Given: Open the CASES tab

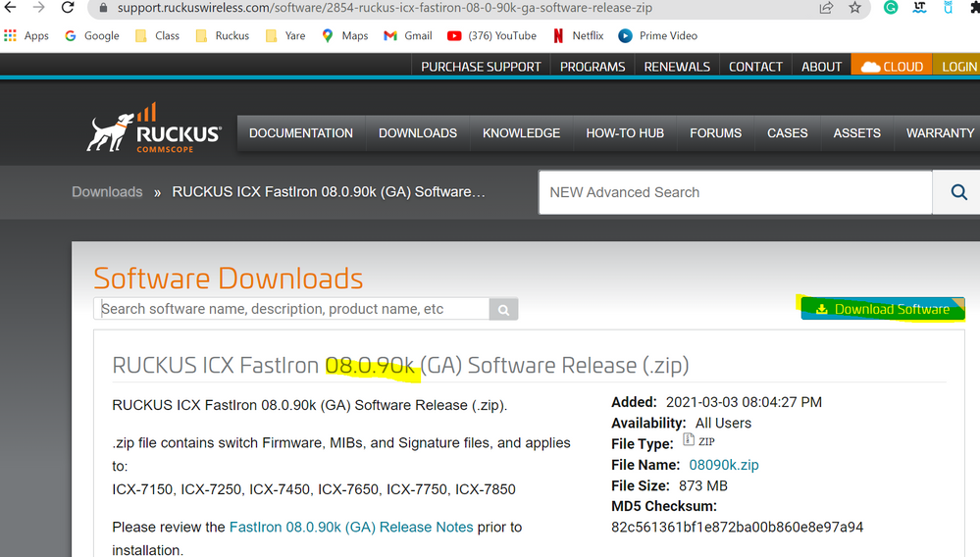Looking at the screenshot, I should point(788,133).
